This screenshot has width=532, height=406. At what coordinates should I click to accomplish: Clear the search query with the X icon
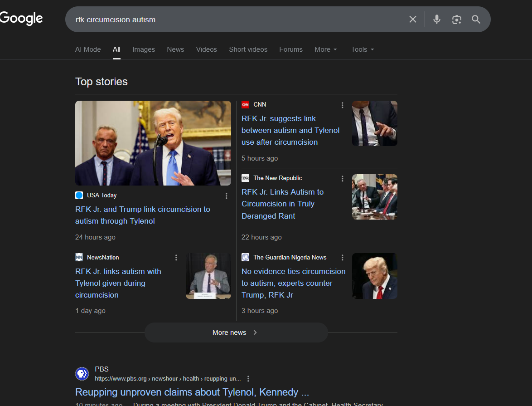(x=412, y=20)
